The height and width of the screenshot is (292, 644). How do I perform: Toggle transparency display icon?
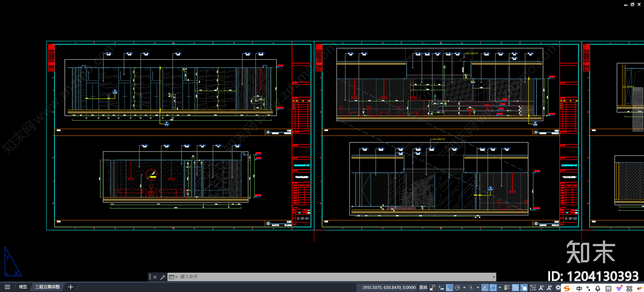tap(516, 288)
